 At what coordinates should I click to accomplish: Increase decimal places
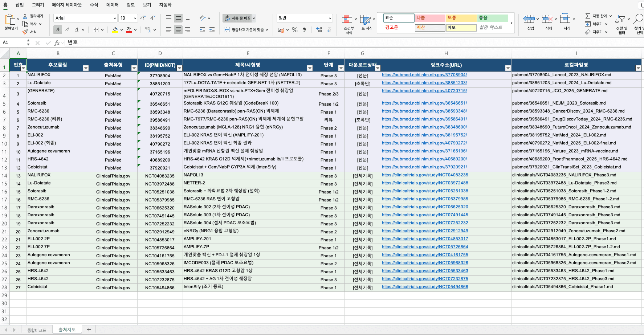319,30
